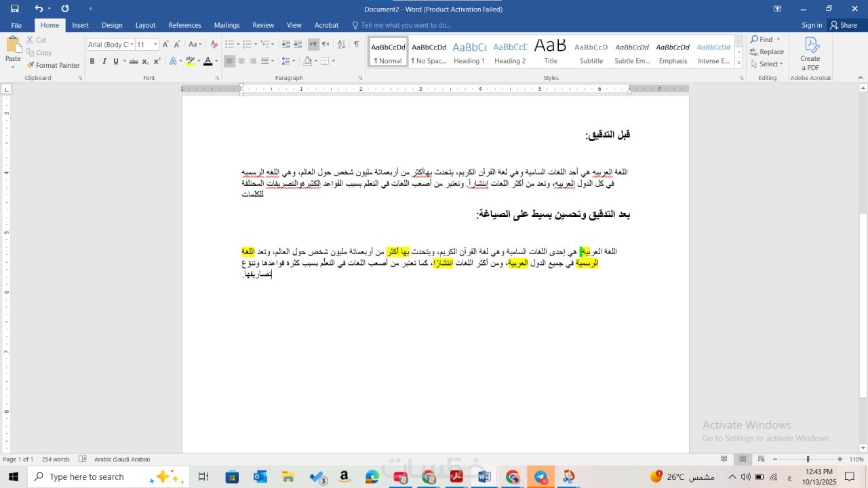Expand the bullet list library
The height and width of the screenshot is (488, 868).
(237, 44)
